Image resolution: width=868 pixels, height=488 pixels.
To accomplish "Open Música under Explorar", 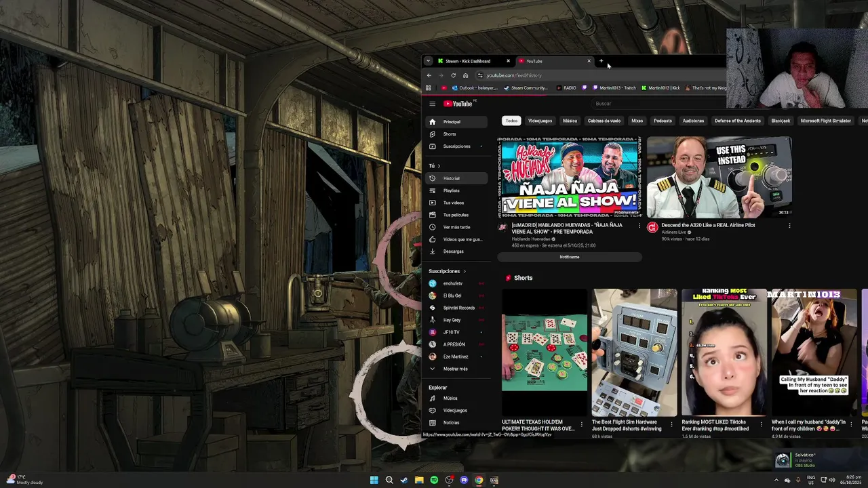I will (x=457, y=399).
